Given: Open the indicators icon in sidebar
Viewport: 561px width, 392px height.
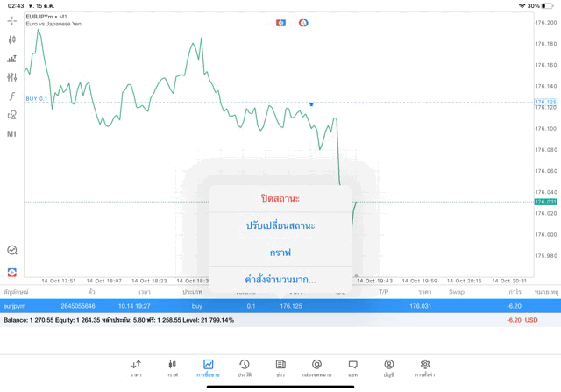Looking at the screenshot, I should tap(12, 59).
